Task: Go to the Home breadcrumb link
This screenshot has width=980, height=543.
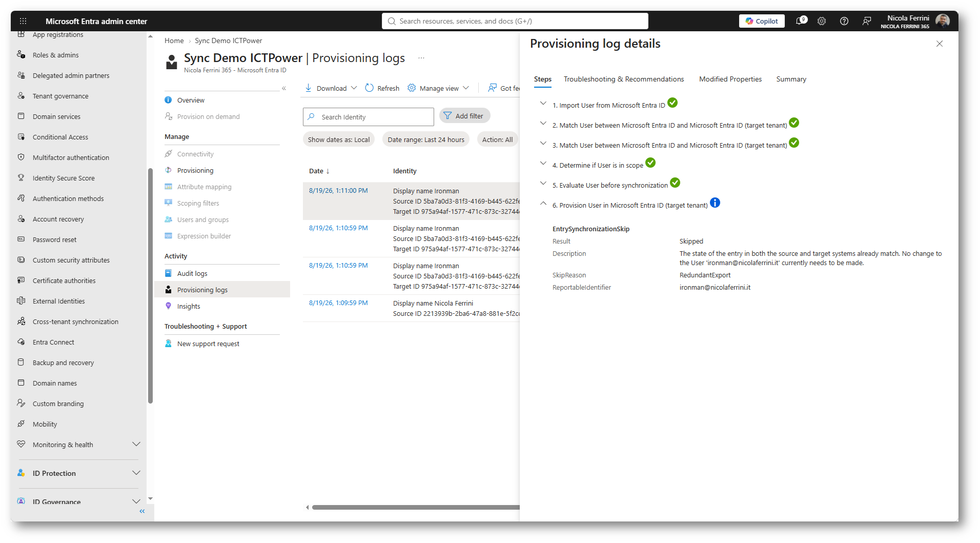Action: [174, 41]
